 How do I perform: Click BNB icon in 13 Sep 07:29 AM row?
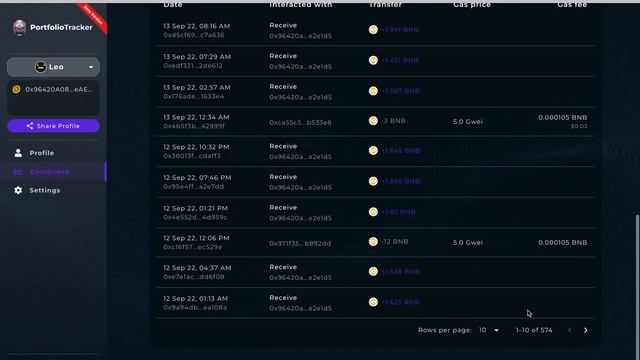[x=373, y=60]
